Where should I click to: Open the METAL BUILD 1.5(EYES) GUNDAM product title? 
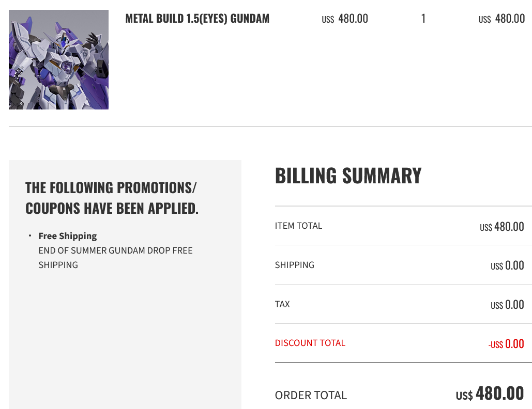point(197,19)
